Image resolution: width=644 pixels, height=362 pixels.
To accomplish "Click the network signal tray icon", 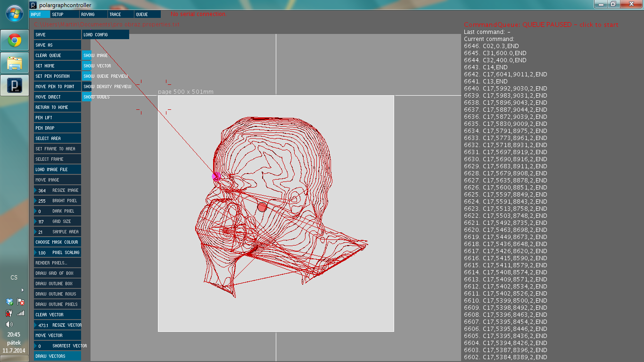I will 21,313.
